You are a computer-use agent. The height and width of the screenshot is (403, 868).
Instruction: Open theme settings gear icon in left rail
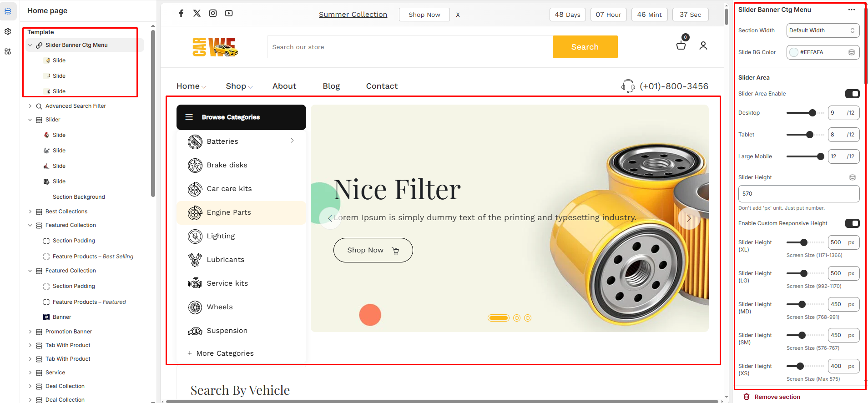tap(8, 31)
